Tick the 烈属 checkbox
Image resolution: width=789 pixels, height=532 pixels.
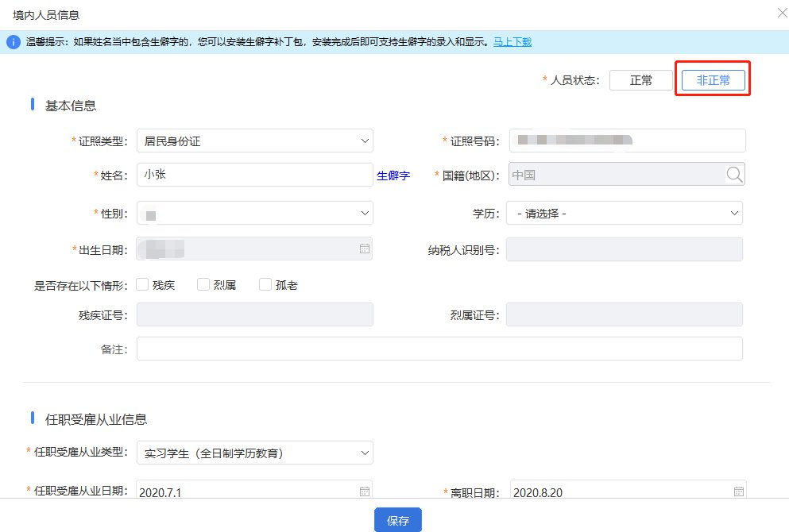click(203, 285)
